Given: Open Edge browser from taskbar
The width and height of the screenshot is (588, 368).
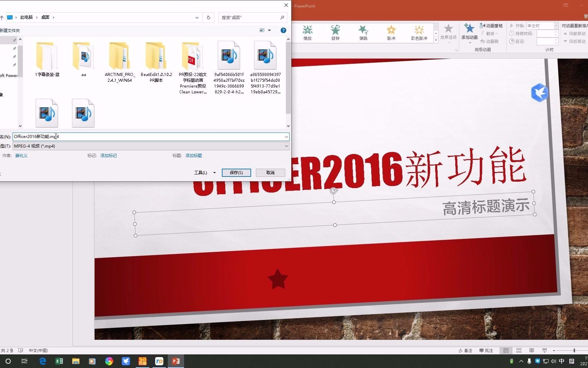Looking at the screenshot, I should [x=43, y=361].
